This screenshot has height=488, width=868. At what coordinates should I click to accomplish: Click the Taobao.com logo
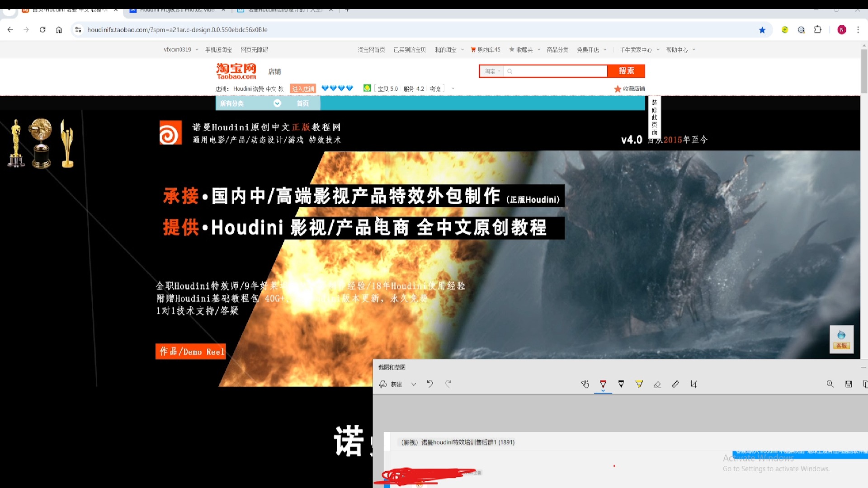point(236,71)
